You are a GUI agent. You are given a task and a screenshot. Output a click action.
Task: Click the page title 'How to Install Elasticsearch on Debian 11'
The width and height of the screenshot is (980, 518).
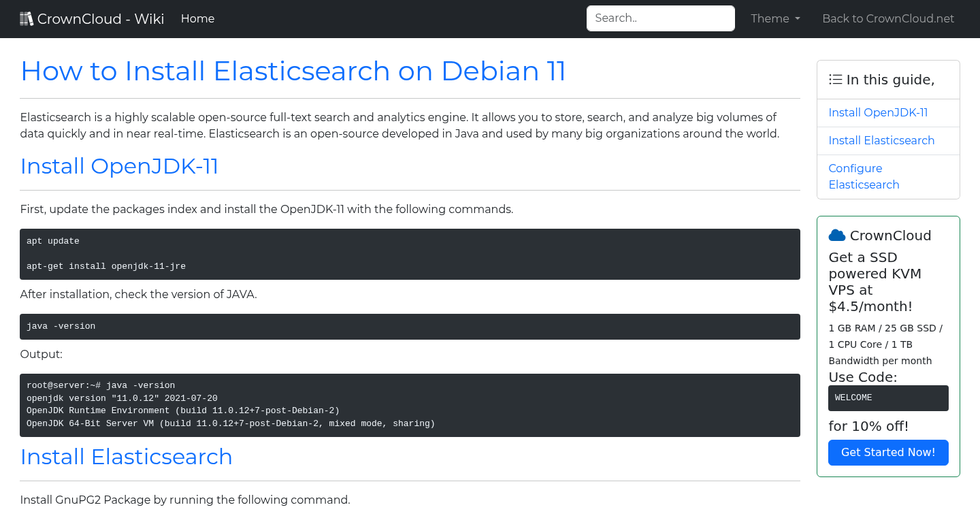(293, 71)
